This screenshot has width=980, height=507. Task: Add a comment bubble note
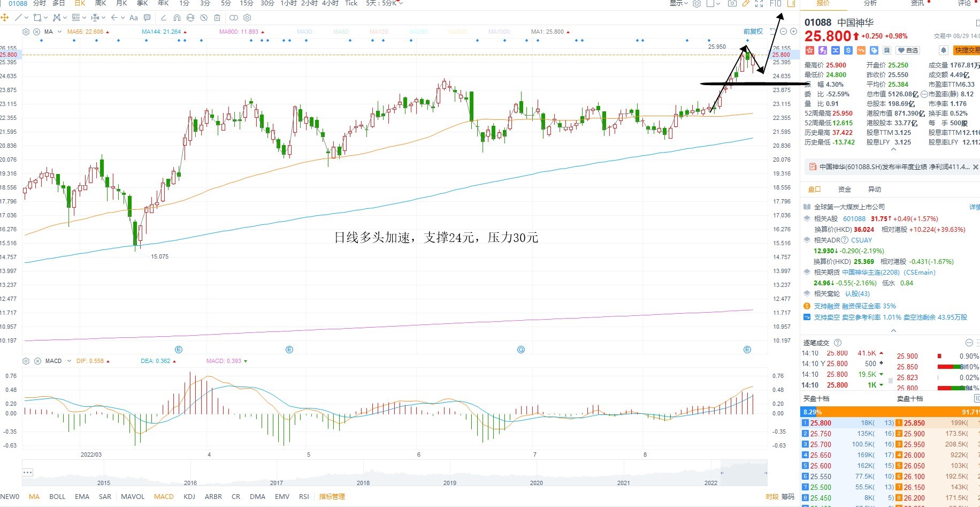point(147,18)
